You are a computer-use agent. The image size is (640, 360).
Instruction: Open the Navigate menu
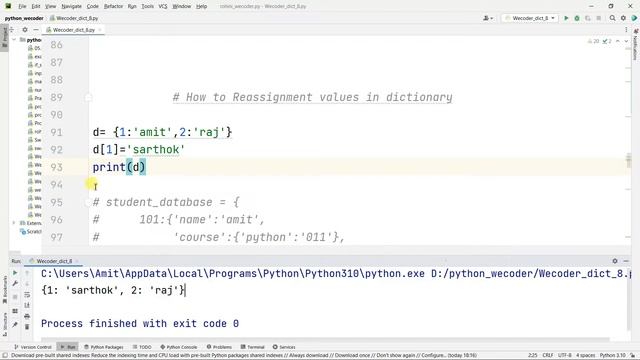pos(71,6)
